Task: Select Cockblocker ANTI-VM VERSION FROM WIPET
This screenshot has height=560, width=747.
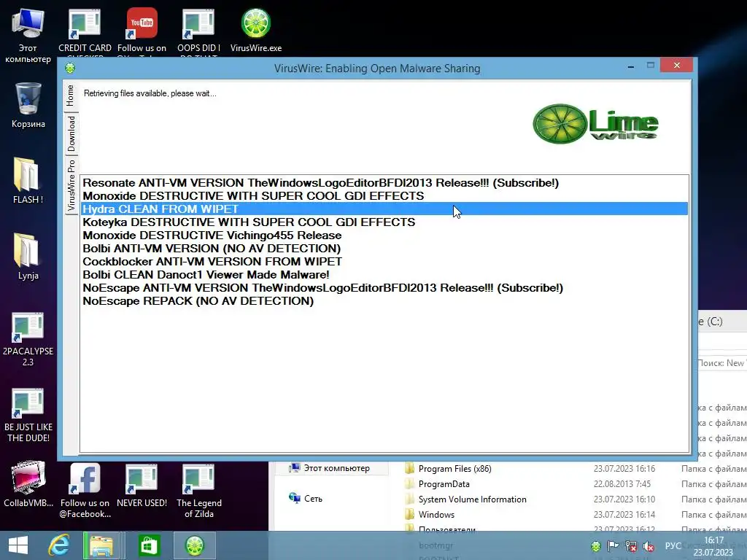Action: click(x=384, y=262)
